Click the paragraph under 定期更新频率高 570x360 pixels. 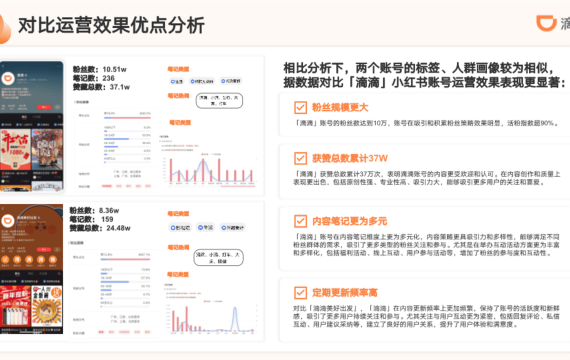[427, 316]
